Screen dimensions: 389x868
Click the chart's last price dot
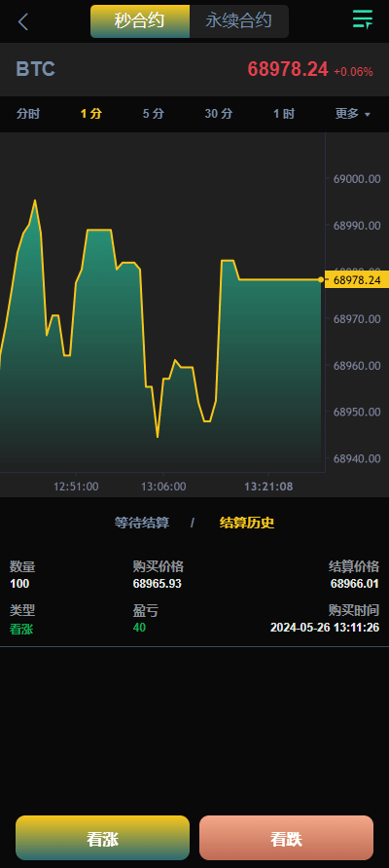click(321, 279)
